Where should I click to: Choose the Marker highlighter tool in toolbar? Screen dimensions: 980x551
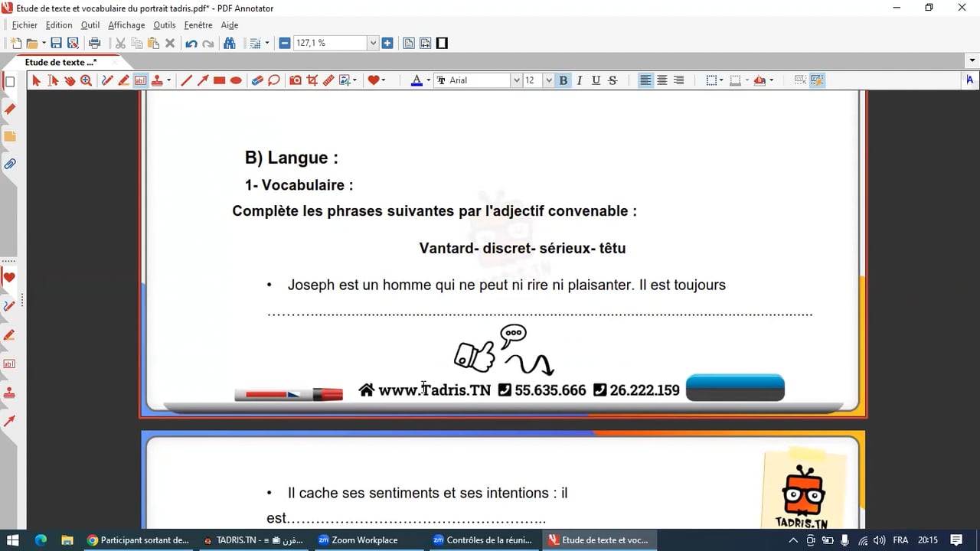pyautogui.click(x=124, y=80)
